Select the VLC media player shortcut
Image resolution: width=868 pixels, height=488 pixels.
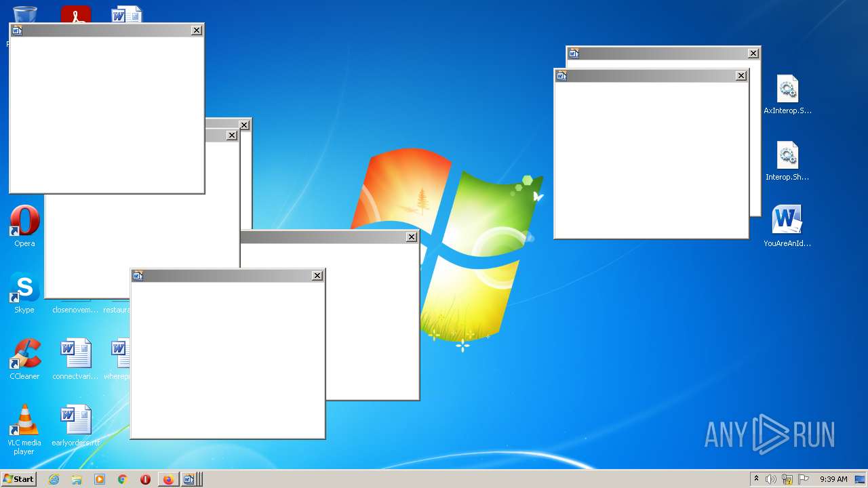[x=24, y=430]
